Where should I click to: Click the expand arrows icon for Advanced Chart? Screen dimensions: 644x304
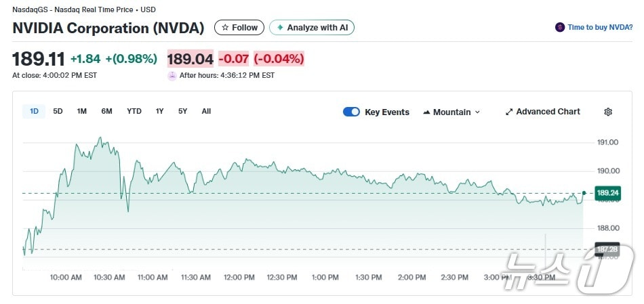[509, 112]
